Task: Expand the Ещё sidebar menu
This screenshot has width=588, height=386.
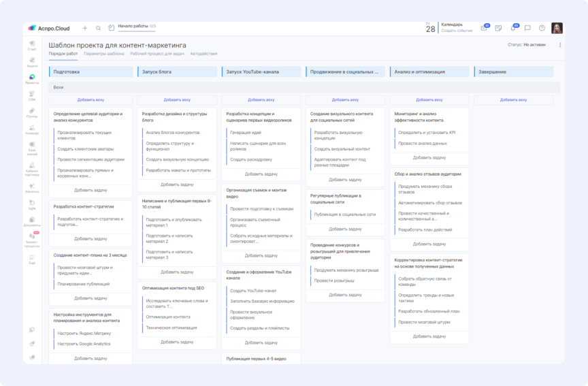Action: pyautogui.click(x=32, y=259)
